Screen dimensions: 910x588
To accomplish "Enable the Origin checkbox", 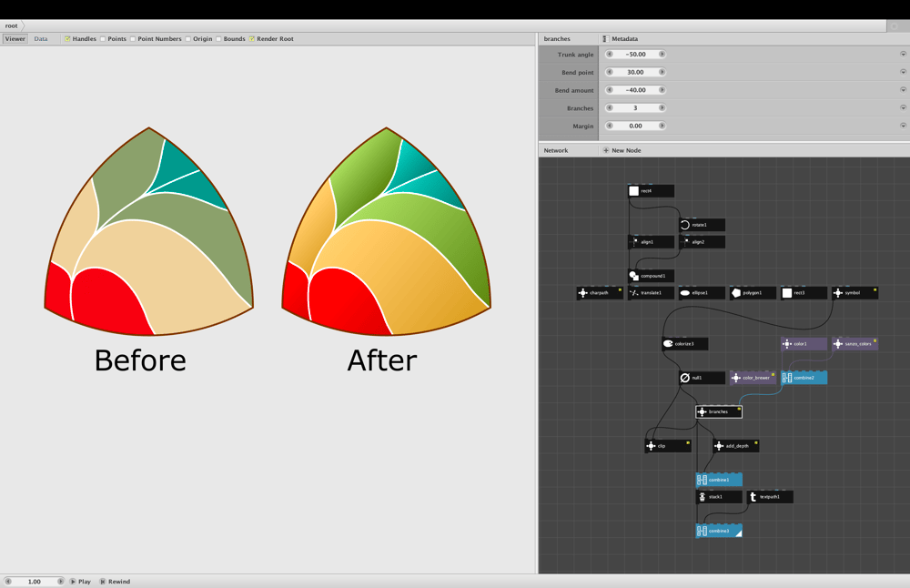I will (x=188, y=39).
